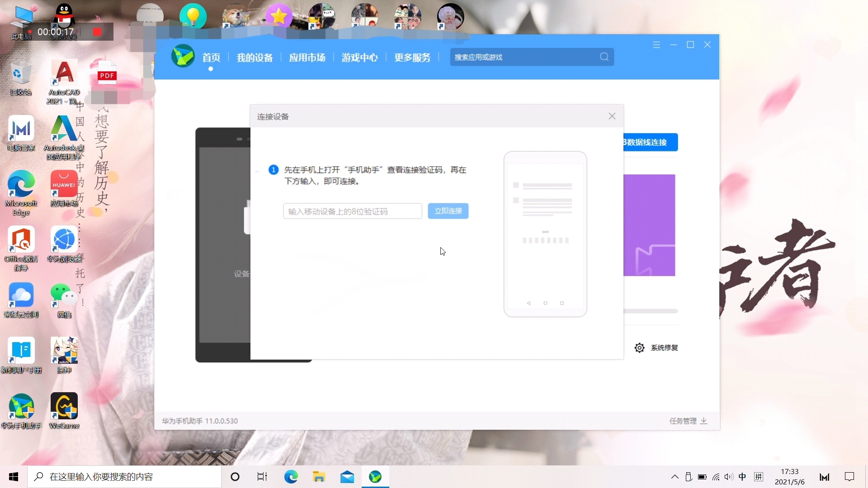The height and width of the screenshot is (488, 868).
Task: Launch 华为浏览器 from desktop
Action: [64, 244]
